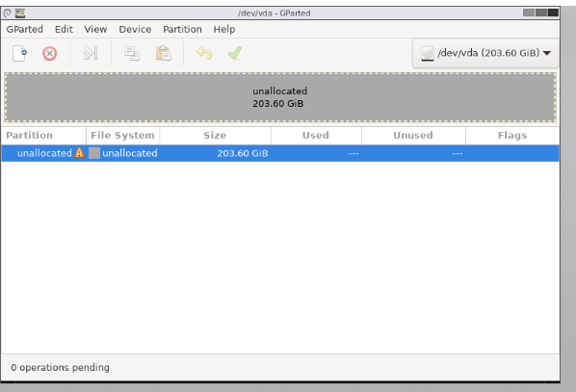Open the View menu

click(x=95, y=29)
